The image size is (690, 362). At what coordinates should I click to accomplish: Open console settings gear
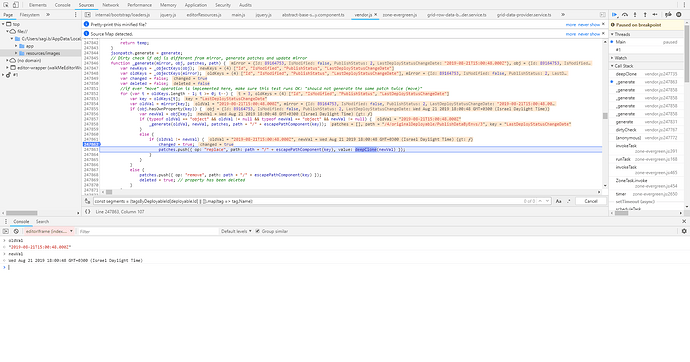click(x=684, y=231)
